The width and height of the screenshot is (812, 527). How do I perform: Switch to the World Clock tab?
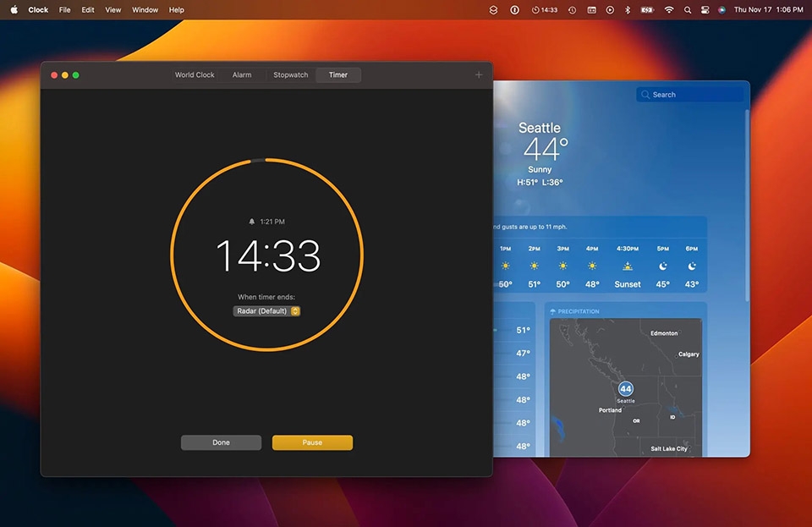[195, 74]
